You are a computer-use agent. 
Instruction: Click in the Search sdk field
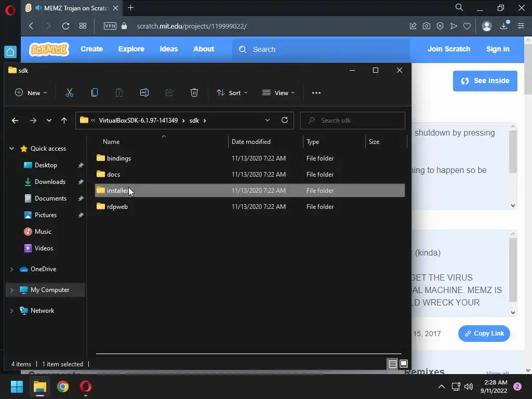tap(353, 121)
